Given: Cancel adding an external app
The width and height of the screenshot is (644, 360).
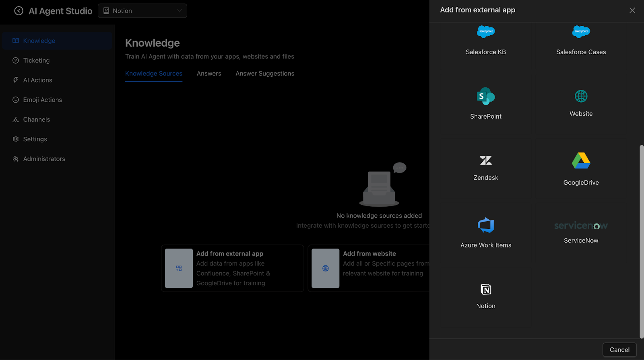Looking at the screenshot, I should [x=619, y=350].
